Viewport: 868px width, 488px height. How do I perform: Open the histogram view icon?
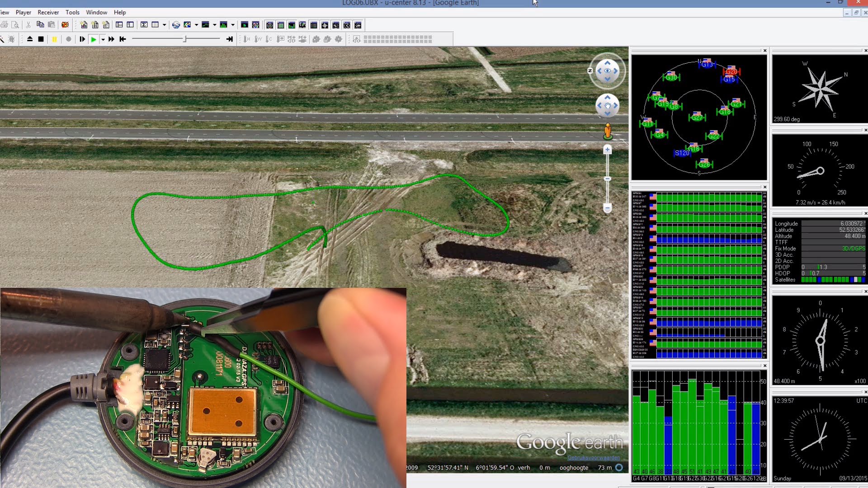(x=223, y=25)
